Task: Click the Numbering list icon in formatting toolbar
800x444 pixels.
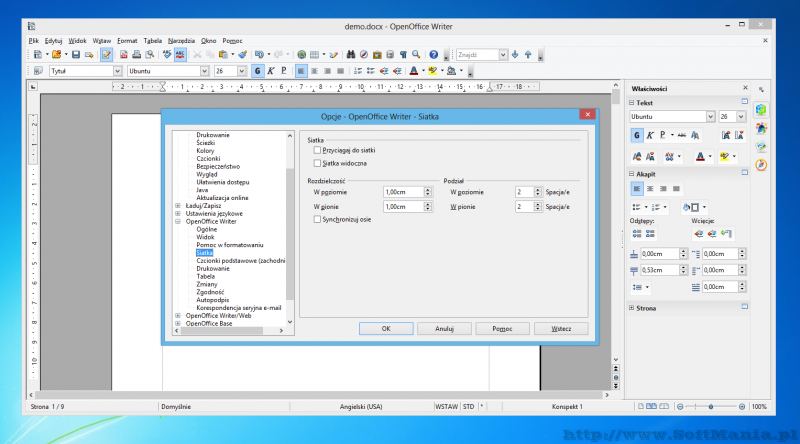Action: point(358,71)
